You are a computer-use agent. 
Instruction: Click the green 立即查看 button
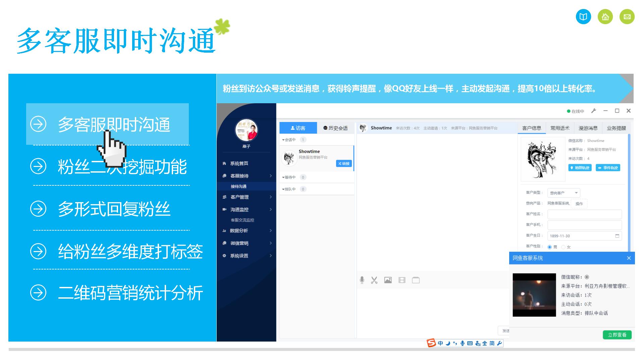617,335
